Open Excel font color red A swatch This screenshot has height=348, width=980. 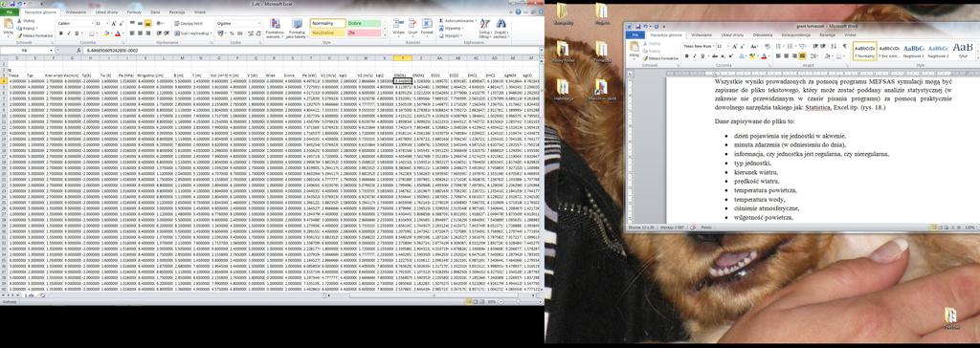point(118,33)
